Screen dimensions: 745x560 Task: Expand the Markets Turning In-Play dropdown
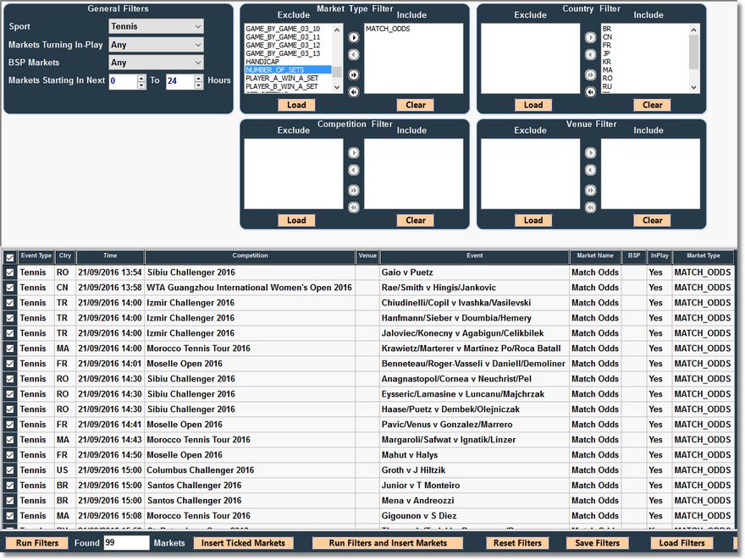[156, 45]
